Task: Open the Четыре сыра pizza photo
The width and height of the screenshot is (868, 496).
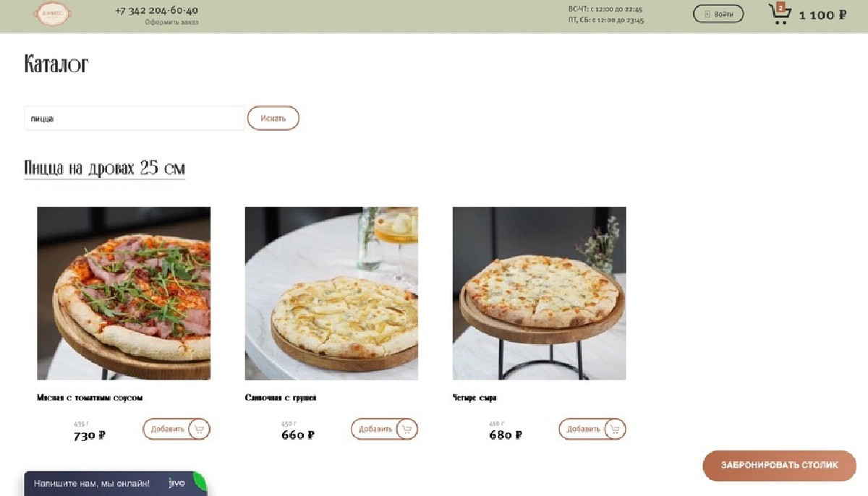Action: coord(539,294)
